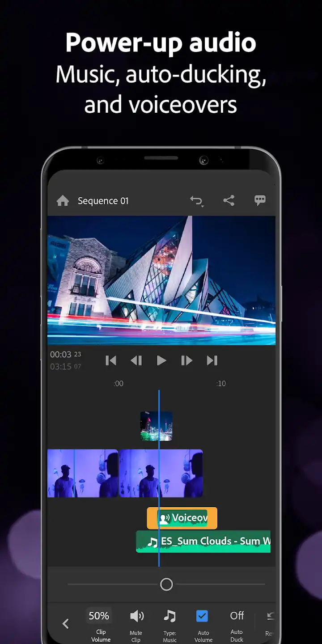Go to the Home screen icon
322x644 pixels.
click(63, 201)
